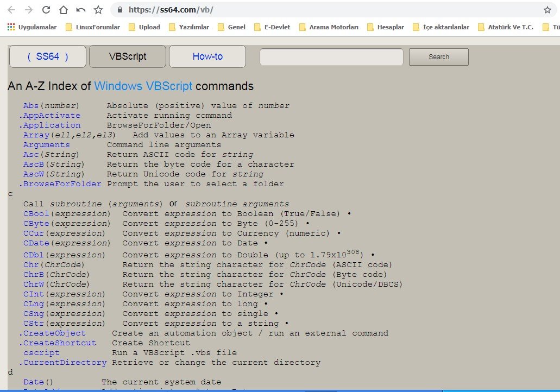Click the 'Call subroutine (arguments)' text
Image resolution: width=560 pixels, height=392 pixels.
pyautogui.click(x=93, y=204)
